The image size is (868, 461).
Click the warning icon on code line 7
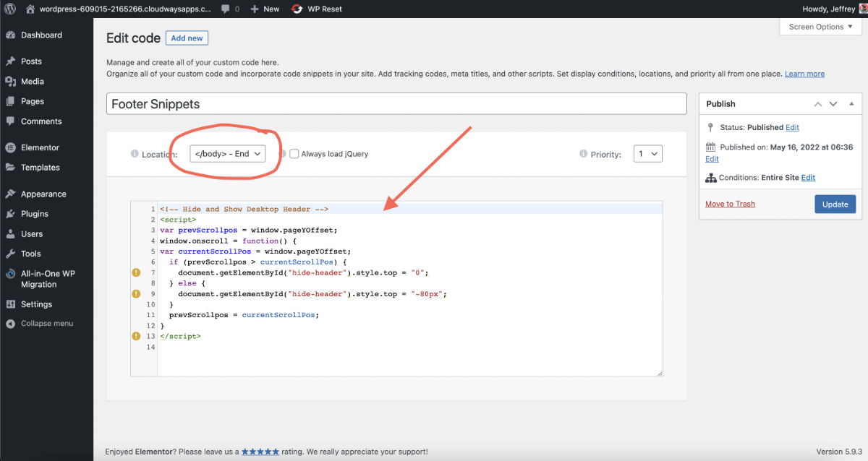click(135, 272)
